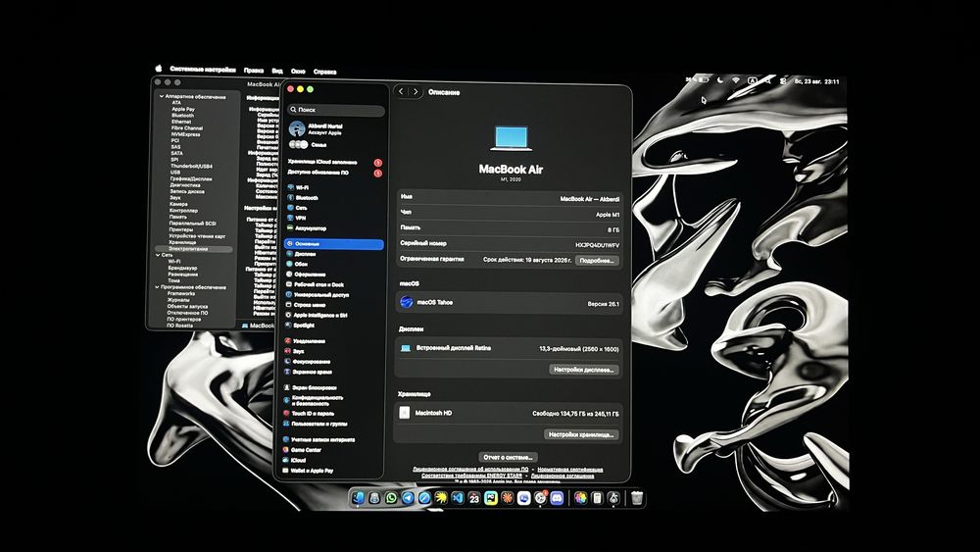Open the Окно menu
The image size is (980, 552).
click(298, 72)
